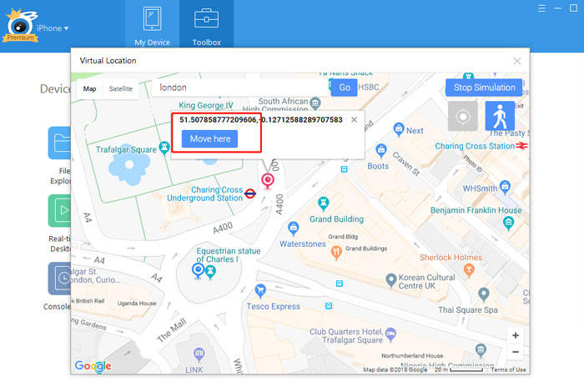Close the coordinates popup
This screenshot has height=392, width=584.
coord(354,120)
